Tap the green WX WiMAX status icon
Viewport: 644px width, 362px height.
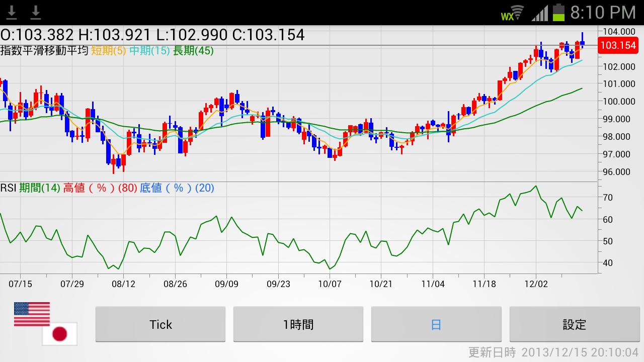coord(508,16)
